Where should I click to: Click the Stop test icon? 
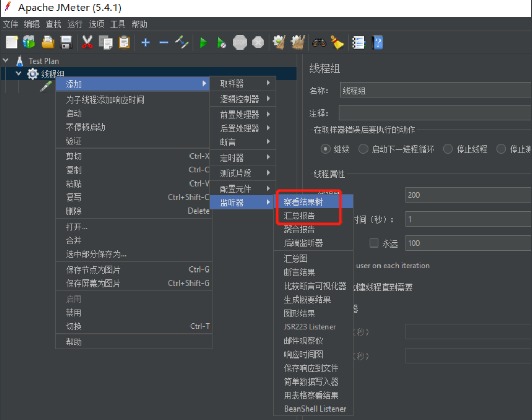click(x=240, y=42)
